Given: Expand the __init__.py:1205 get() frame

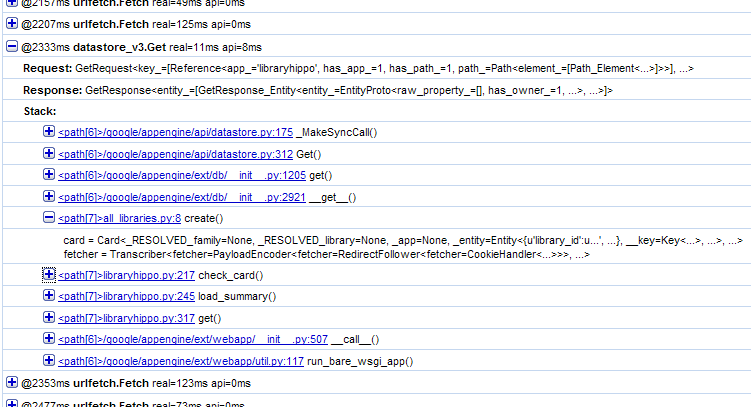Looking at the screenshot, I should pos(49,174).
